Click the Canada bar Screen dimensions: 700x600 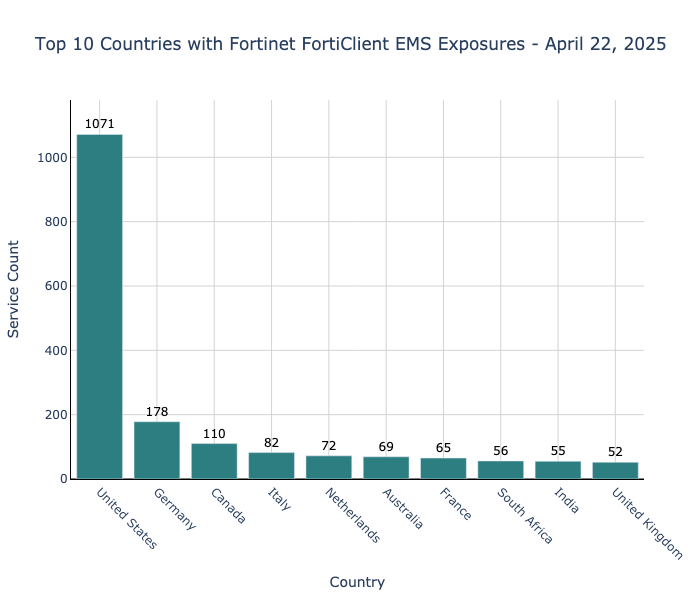click(214, 461)
